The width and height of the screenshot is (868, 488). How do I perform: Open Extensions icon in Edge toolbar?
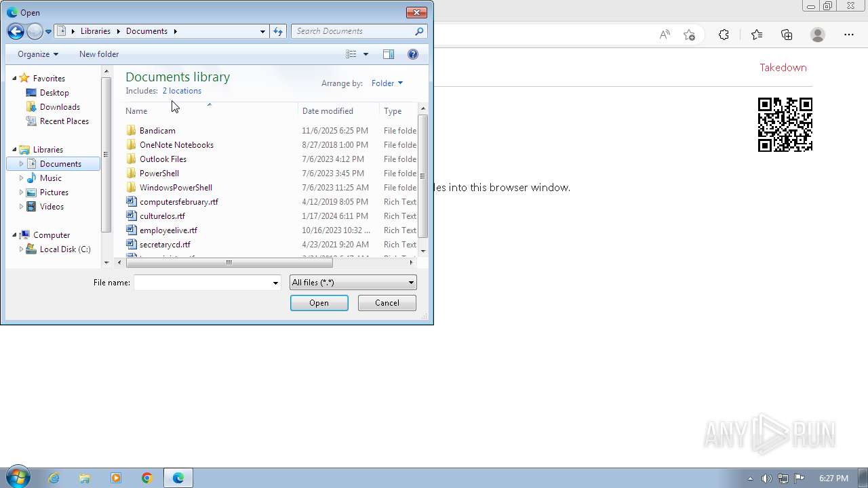point(724,35)
